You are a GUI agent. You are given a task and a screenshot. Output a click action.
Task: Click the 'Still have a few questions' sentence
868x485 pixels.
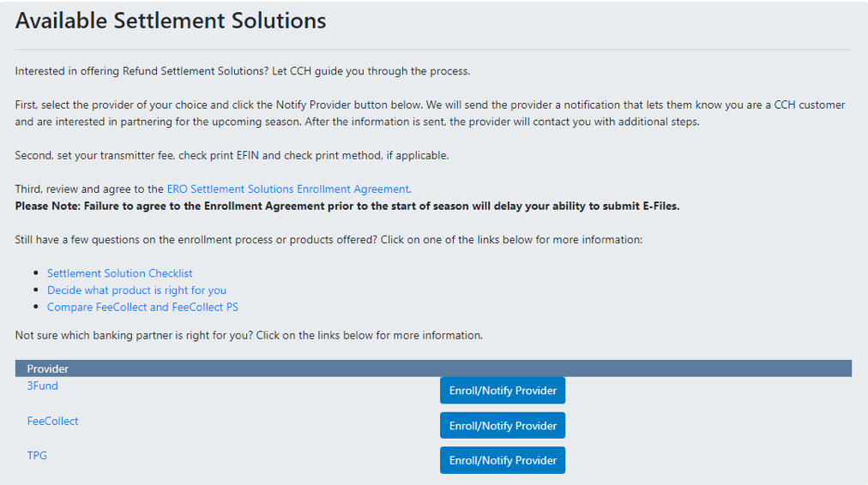point(329,240)
